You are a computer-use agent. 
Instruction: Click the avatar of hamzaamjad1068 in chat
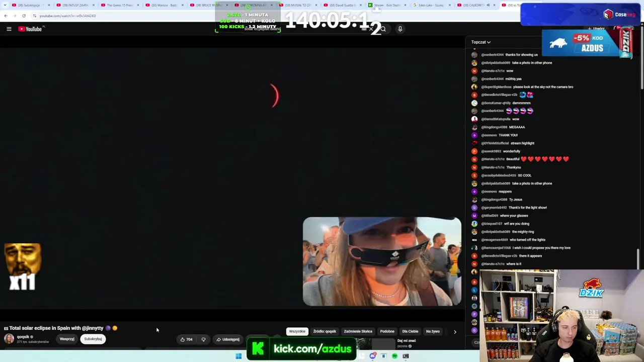click(x=474, y=248)
